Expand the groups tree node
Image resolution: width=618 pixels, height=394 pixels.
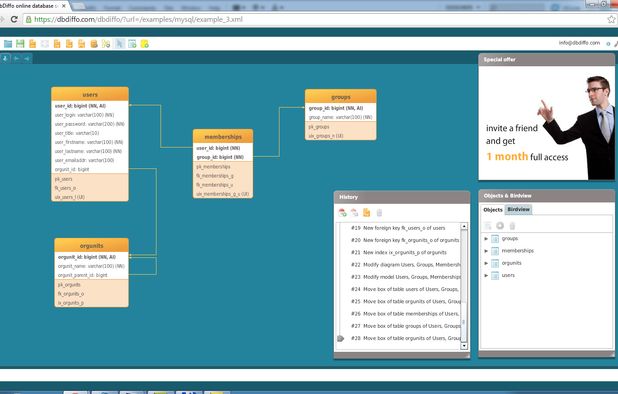point(486,239)
